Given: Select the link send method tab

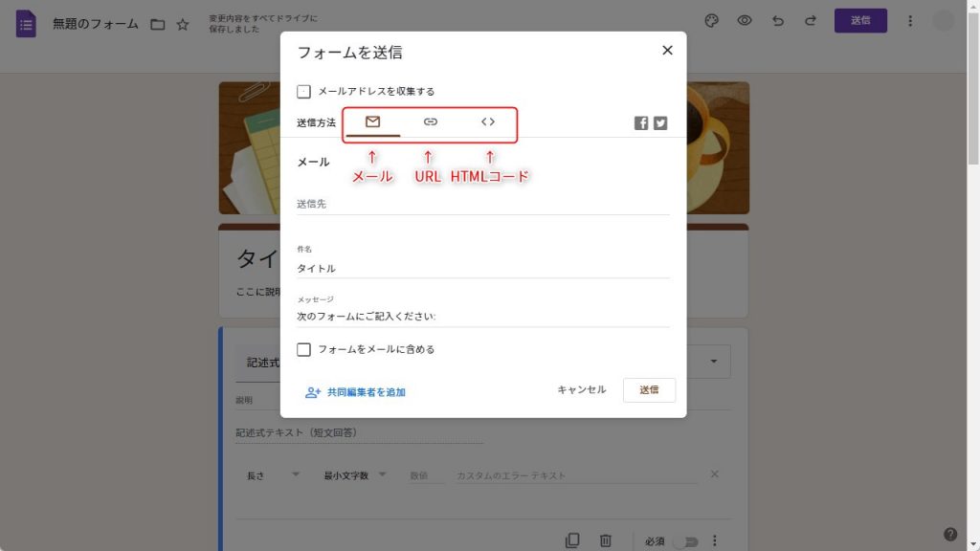Looking at the screenshot, I should pos(430,121).
